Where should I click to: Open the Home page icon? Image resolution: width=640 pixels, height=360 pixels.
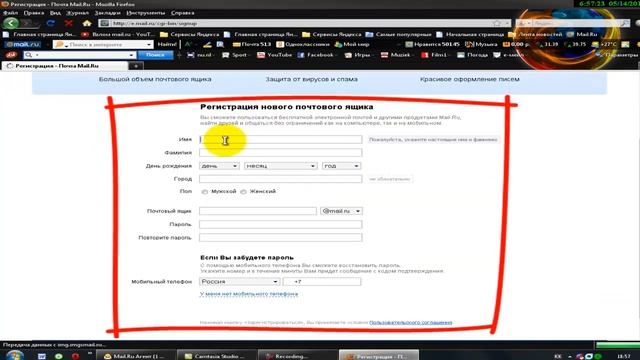87,23
